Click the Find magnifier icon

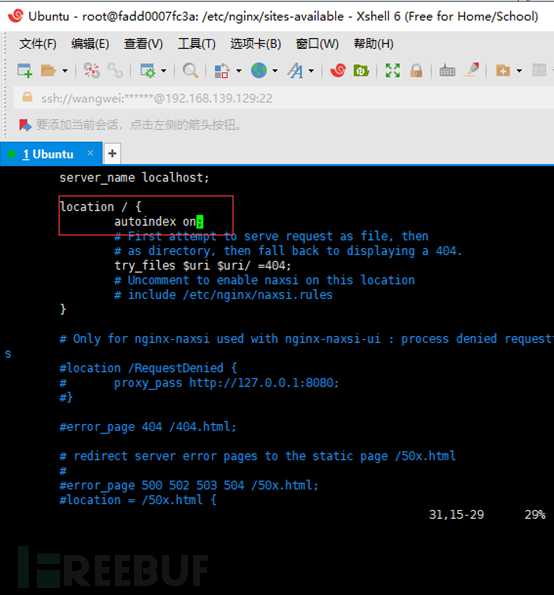[x=190, y=71]
